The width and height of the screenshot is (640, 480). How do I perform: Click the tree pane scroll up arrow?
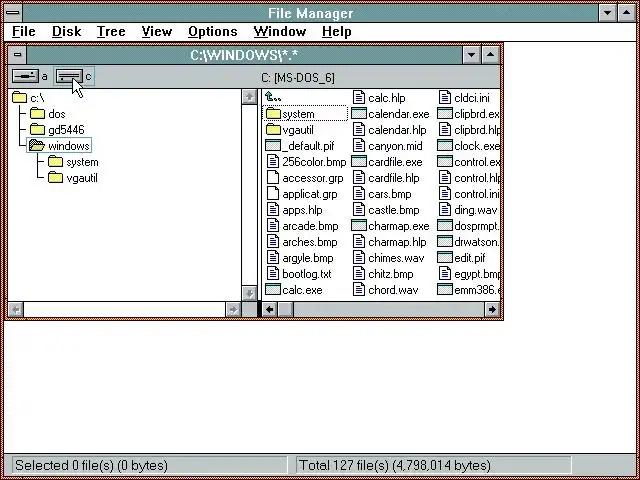pos(249,97)
